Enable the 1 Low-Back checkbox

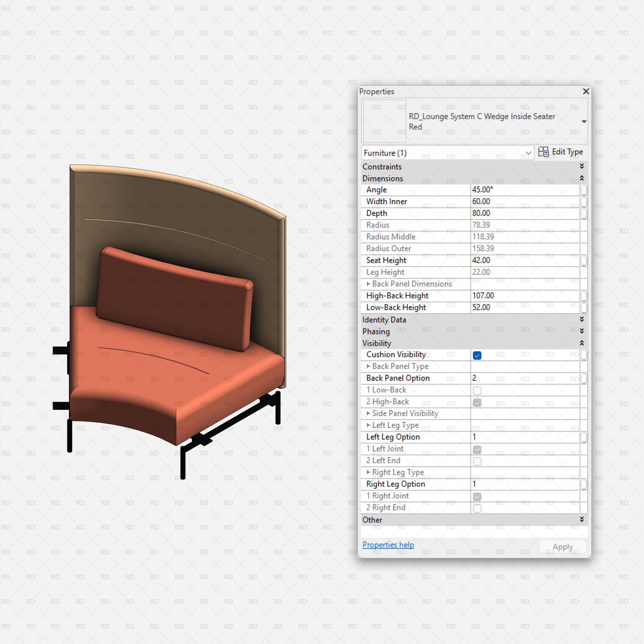[477, 390]
